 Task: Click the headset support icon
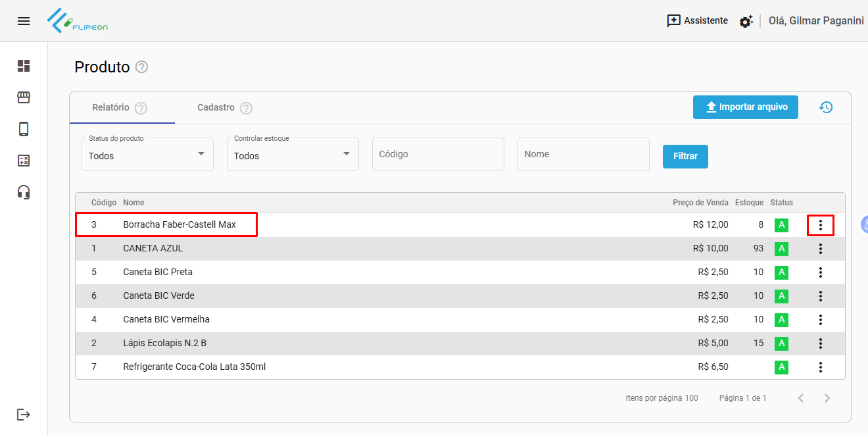pos(24,192)
